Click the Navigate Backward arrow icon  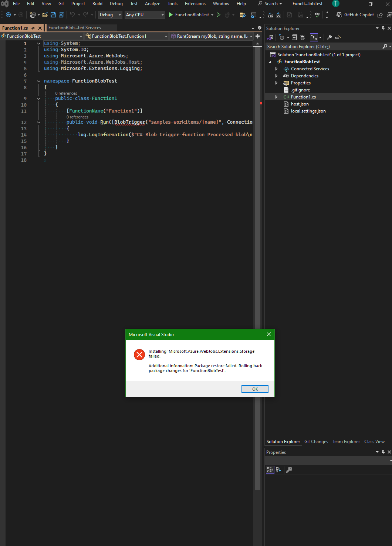8,15
